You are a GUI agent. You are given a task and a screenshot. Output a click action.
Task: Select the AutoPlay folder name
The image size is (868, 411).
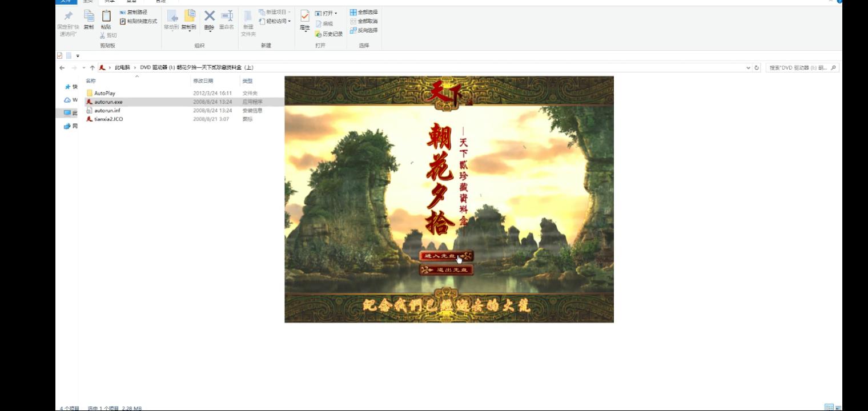[x=105, y=93]
